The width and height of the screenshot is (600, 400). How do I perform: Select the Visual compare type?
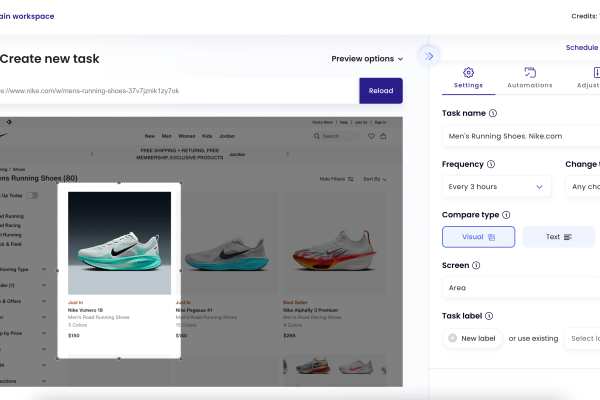(x=478, y=237)
